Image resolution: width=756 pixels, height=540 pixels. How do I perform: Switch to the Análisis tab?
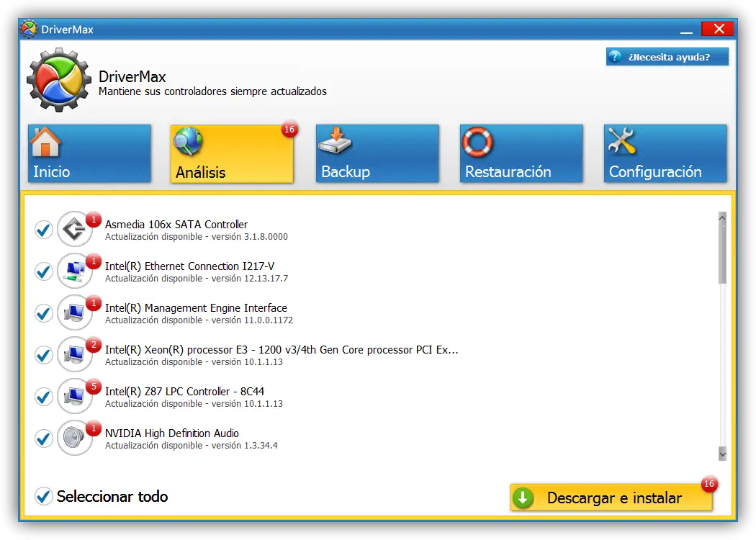pyautogui.click(x=232, y=154)
